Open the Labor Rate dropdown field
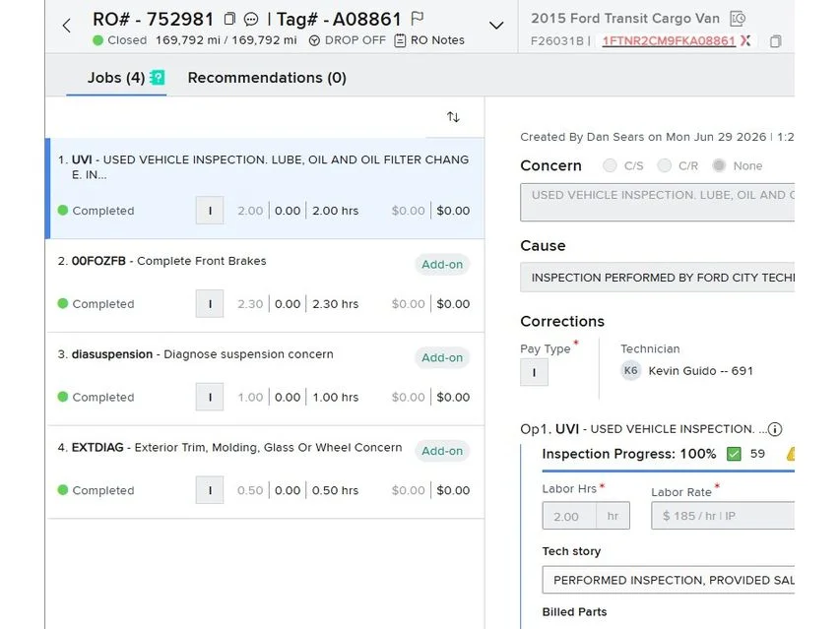The width and height of the screenshot is (840, 629). [x=723, y=516]
